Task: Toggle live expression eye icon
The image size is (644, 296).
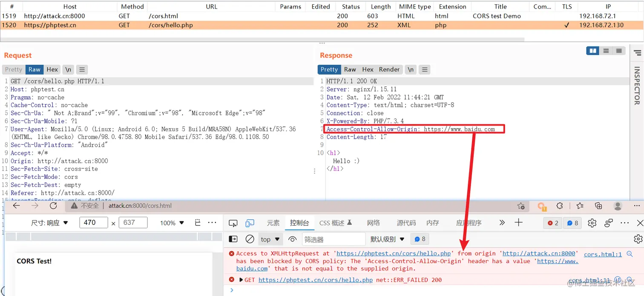Action: pyautogui.click(x=292, y=239)
